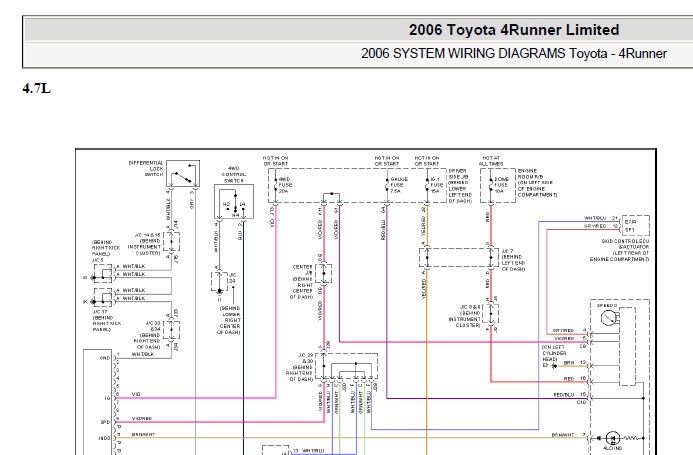The width and height of the screenshot is (693, 455).
Task: Click the speedometer gauge symbol
Action: (x=609, y=317)
